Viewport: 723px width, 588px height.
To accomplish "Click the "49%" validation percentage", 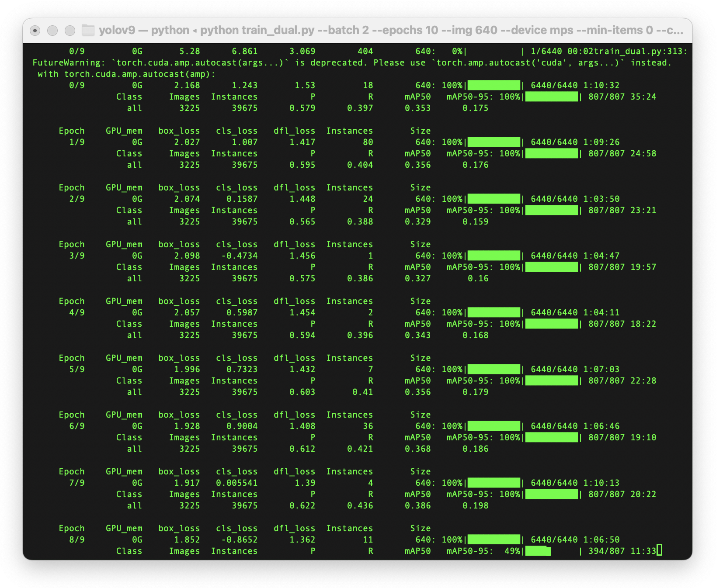I will pos(512,551).
